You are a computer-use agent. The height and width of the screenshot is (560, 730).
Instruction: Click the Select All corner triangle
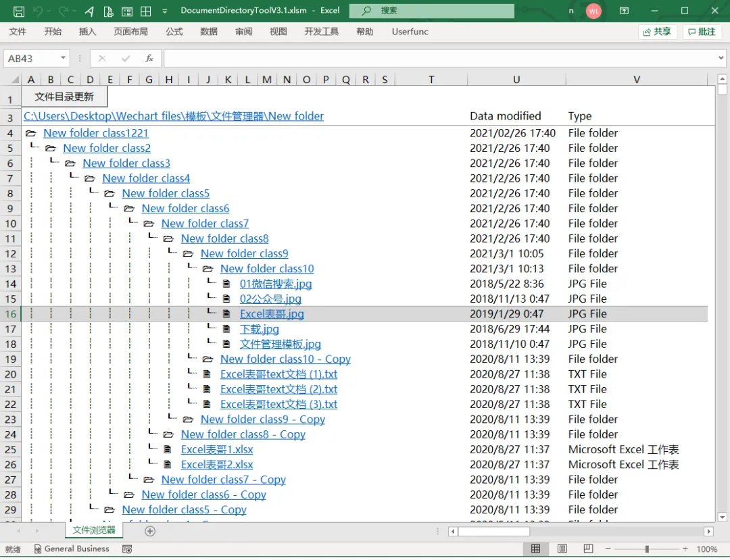15,80
